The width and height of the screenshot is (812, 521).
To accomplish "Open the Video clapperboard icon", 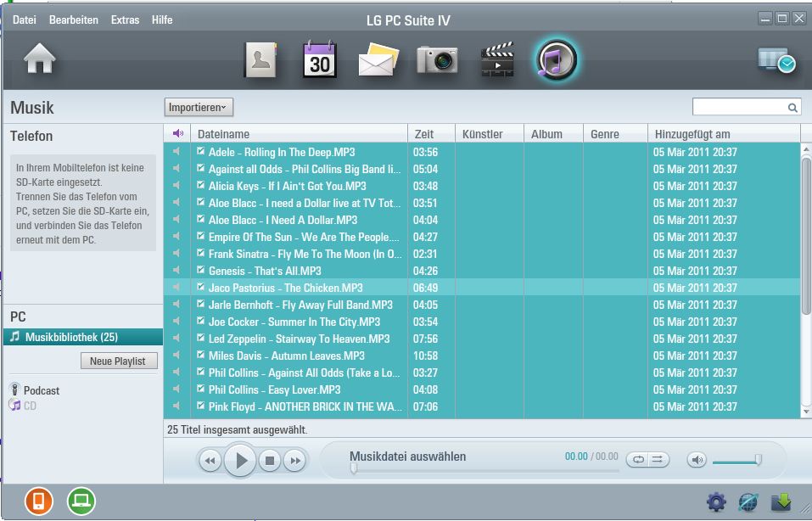I will (x=497, y=59).
